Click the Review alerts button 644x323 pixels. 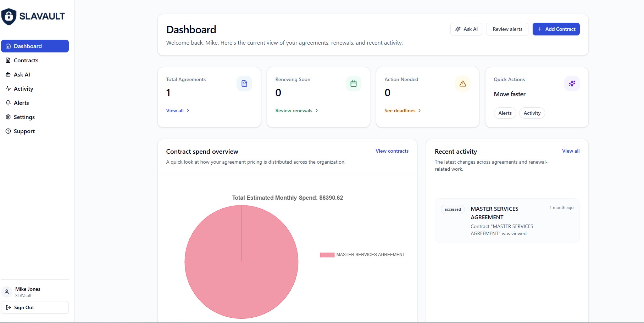[507, 29]
